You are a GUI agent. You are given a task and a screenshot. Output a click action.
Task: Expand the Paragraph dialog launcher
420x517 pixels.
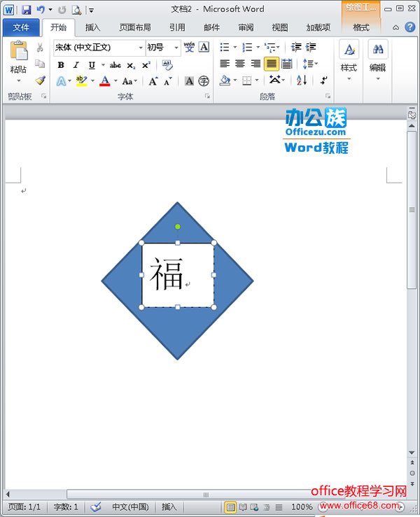[328, 96]
